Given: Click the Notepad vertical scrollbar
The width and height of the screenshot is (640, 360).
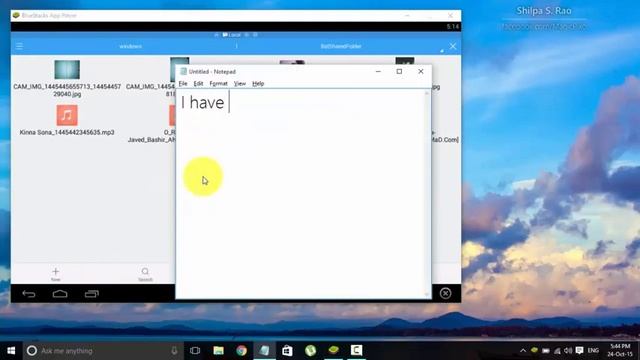Looking at the screenshot, I should [427, 194].
